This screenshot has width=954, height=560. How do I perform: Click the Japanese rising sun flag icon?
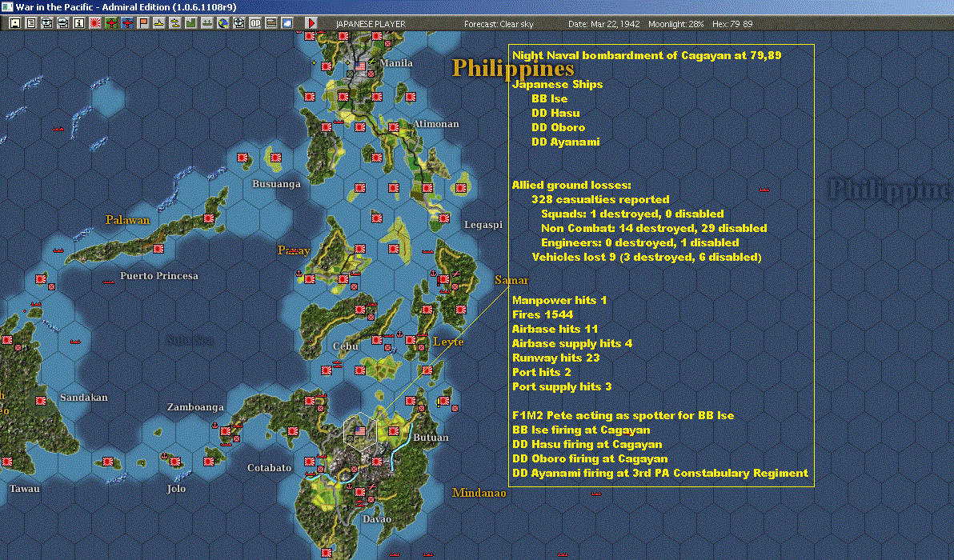pos(95,23)
